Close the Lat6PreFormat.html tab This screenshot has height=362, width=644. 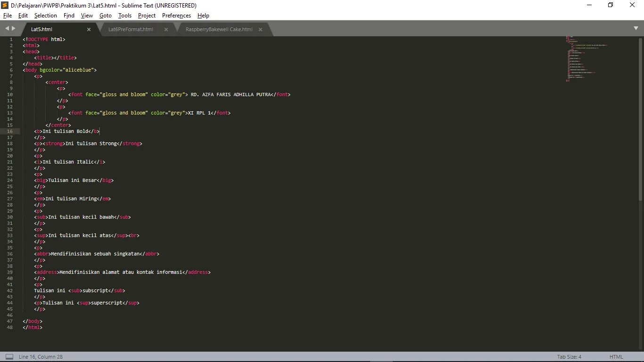[166, 29]
